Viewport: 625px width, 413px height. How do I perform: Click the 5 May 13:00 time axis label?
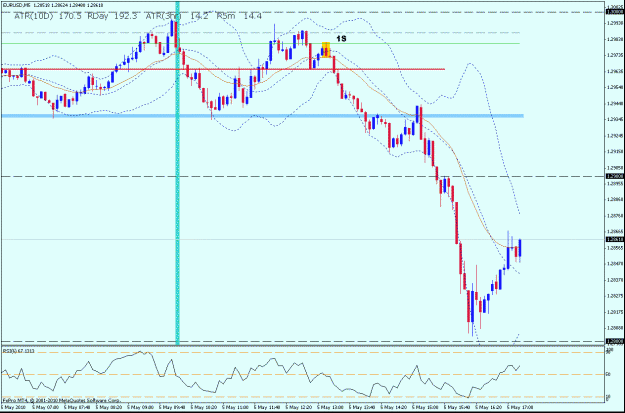point(329,408)
